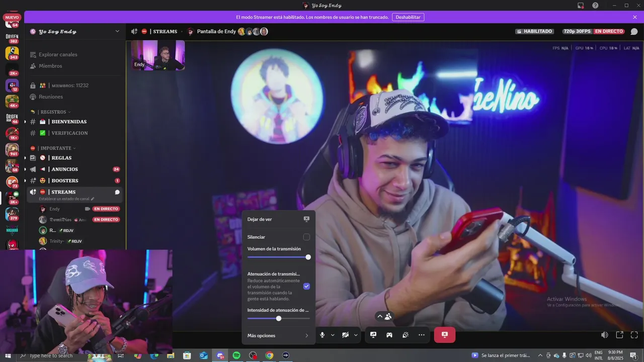
Task: Click Deshabilitar streamer mode button
Action: [408, 17]
